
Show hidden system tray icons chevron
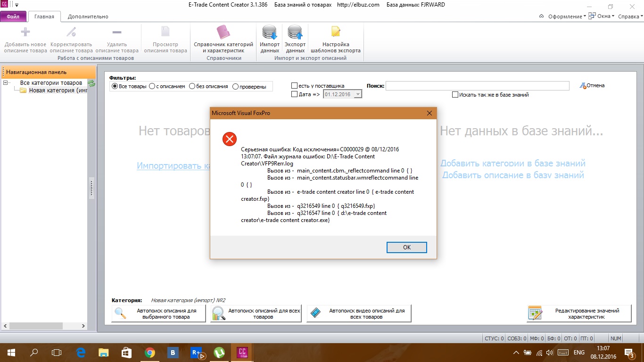pos(515,353)
